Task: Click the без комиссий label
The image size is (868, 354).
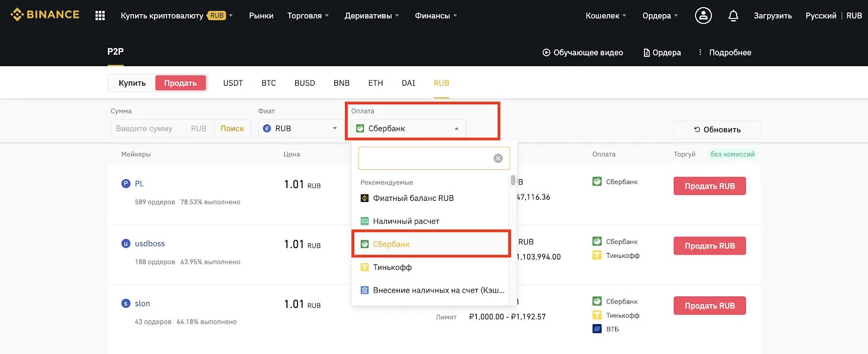Action: [x=732, y=154]
